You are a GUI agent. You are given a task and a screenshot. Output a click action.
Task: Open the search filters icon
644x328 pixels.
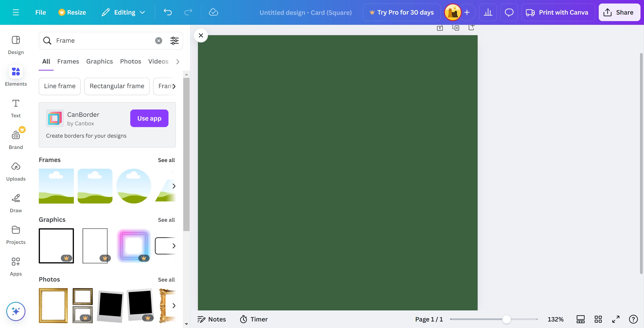[x=175, y=41]
